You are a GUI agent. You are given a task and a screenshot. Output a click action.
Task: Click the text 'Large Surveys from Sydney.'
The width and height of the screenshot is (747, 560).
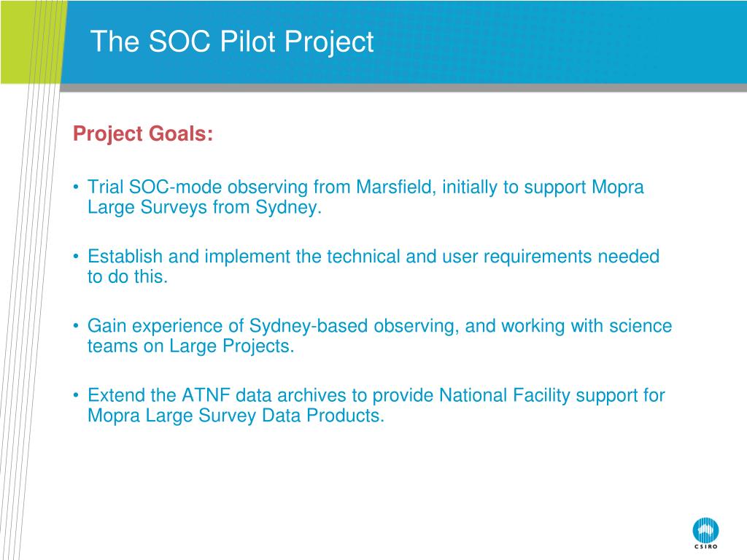click(x=205, y=207)
